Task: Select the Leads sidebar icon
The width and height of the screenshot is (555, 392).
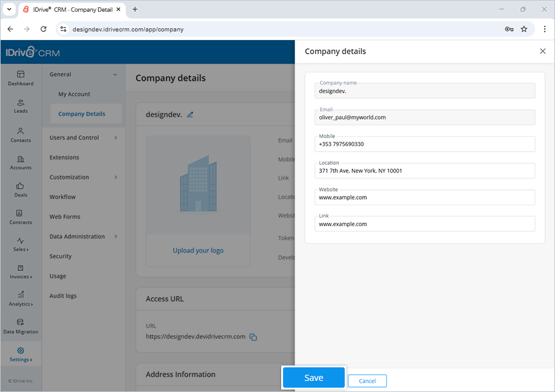Action: [x=20, y=106]
